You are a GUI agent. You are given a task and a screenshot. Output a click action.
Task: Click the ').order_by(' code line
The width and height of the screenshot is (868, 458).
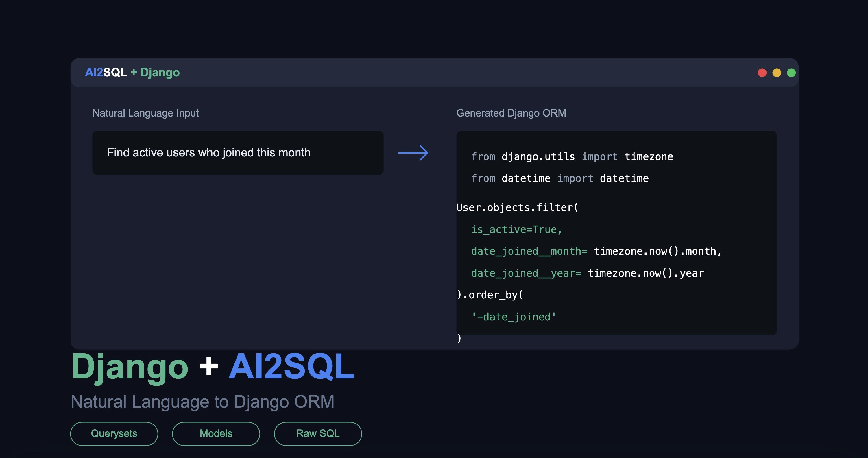490,295
